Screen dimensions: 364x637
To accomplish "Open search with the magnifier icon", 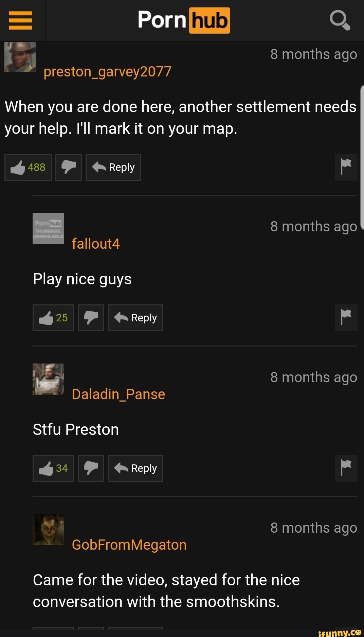I will 340,20.
